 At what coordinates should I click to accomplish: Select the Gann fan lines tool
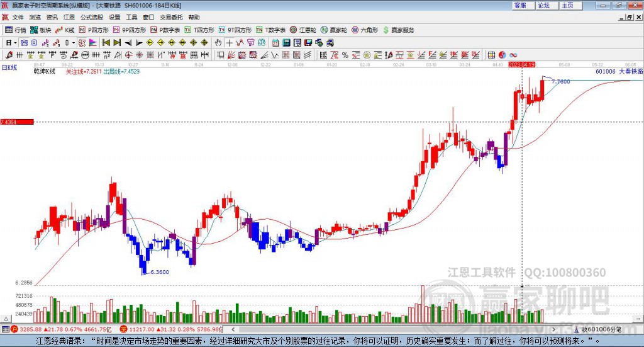tap(231, 55)
